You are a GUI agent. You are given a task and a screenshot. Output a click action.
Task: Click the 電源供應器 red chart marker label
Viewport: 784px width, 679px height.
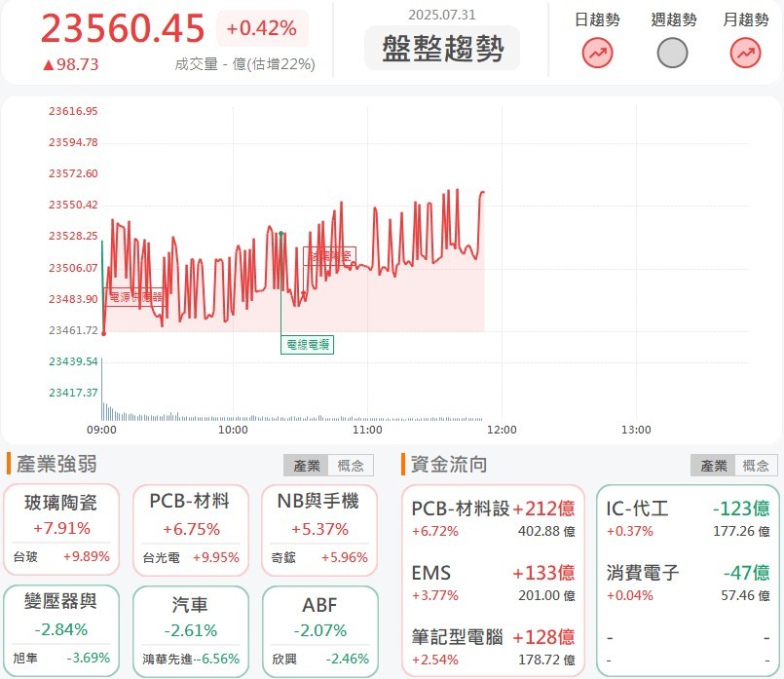(x=135, y=297)
